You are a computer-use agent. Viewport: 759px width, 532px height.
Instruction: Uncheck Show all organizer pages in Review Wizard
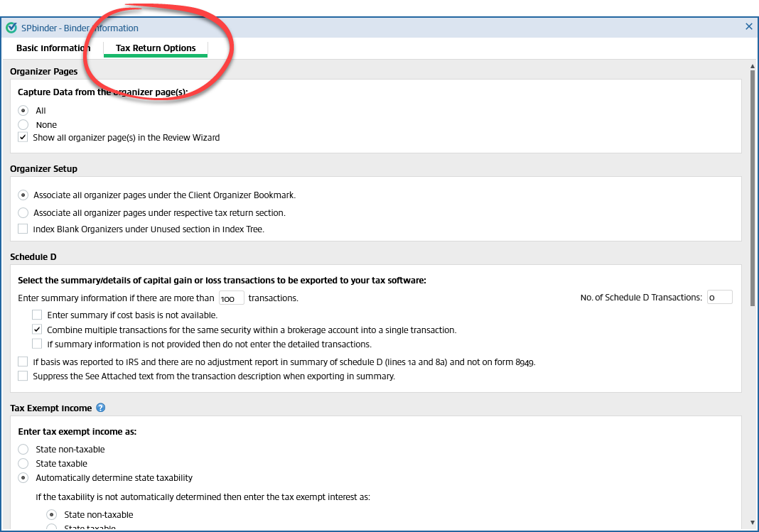22,136
